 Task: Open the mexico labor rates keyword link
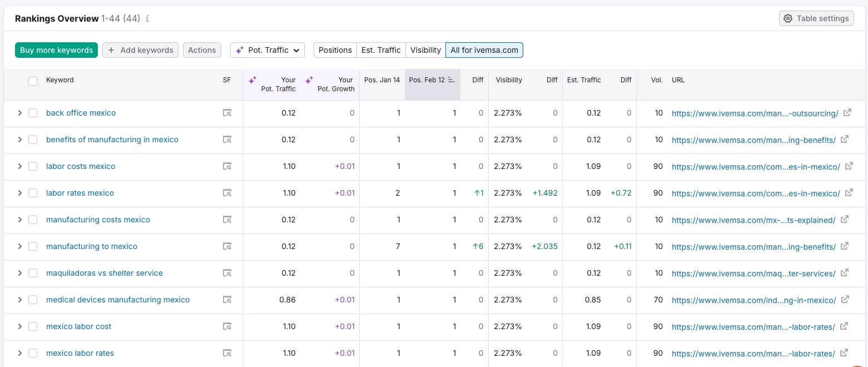coord(80,353)
